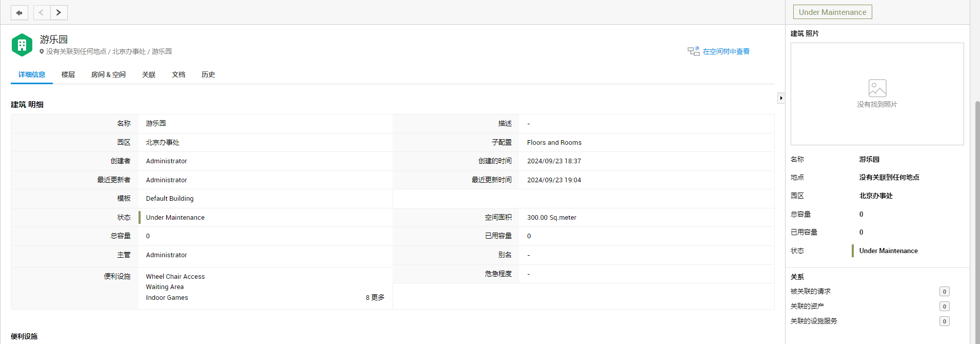
Task: View the 历史 tab
Action: (208, 75)
